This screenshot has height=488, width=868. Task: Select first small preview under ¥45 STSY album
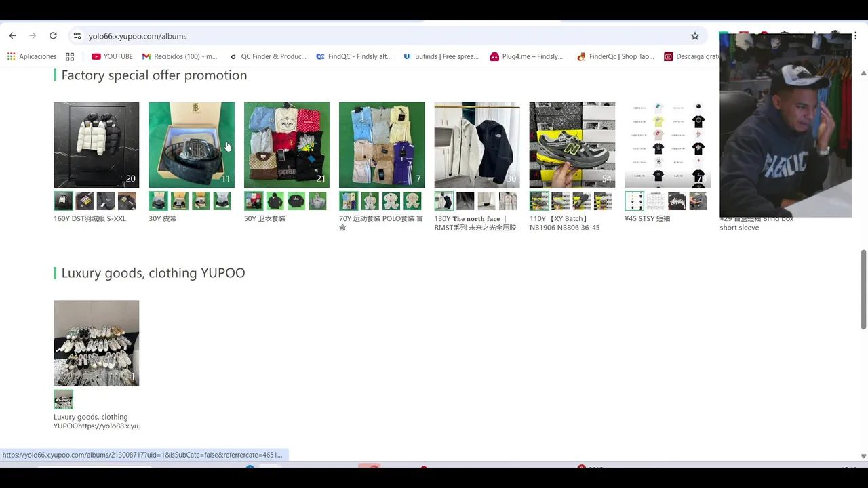(634, 201)
